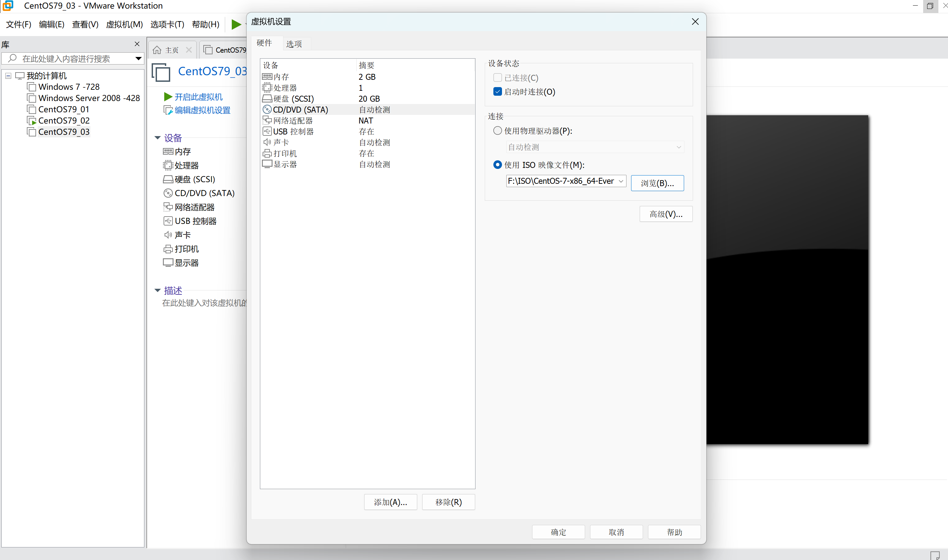Open the 自动检测 physical drive dropdown

(x=595, y=147)
